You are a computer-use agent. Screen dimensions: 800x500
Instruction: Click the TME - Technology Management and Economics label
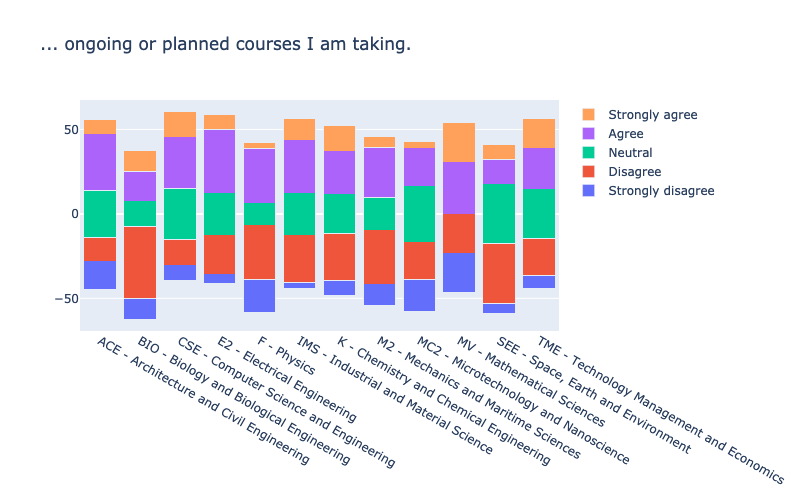point(660,410)
